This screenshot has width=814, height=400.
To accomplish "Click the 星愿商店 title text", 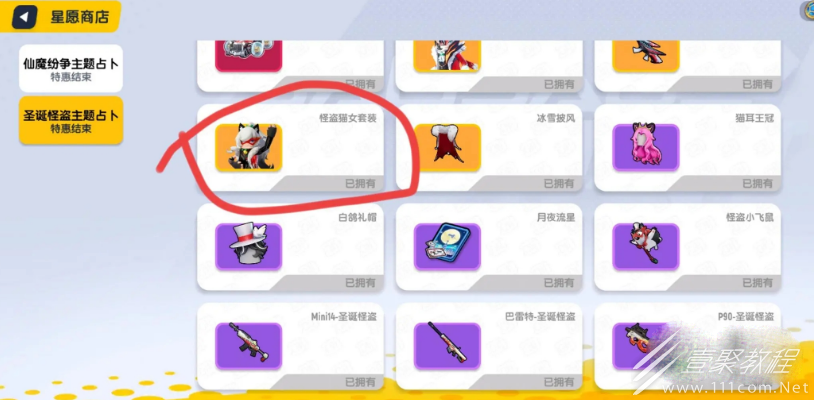I will [x=79, y=17].
